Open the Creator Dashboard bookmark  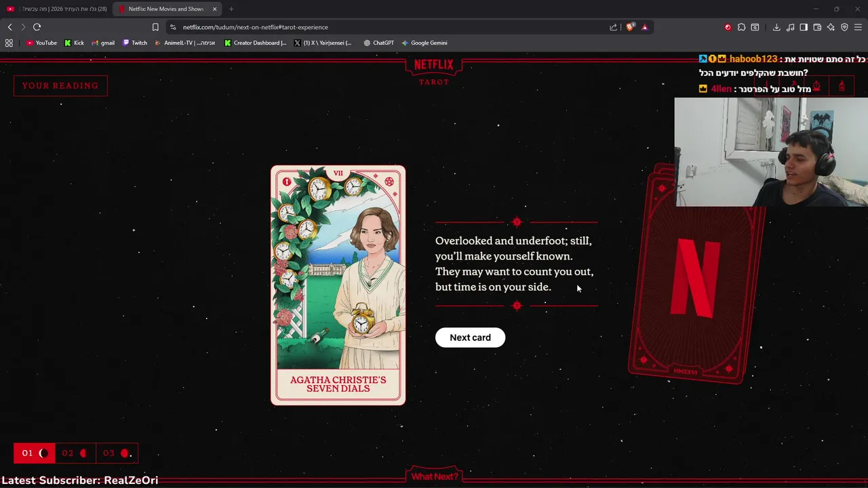point(256,43)
